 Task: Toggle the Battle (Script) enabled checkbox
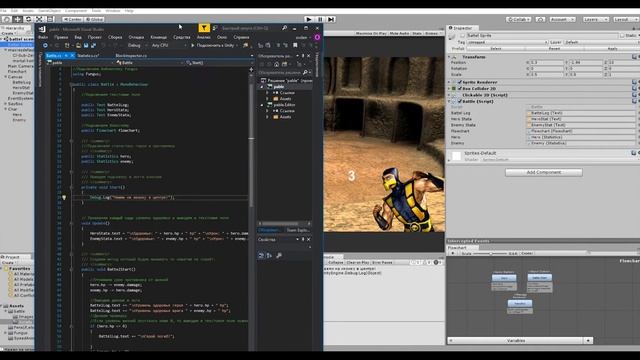coord(460,101)
